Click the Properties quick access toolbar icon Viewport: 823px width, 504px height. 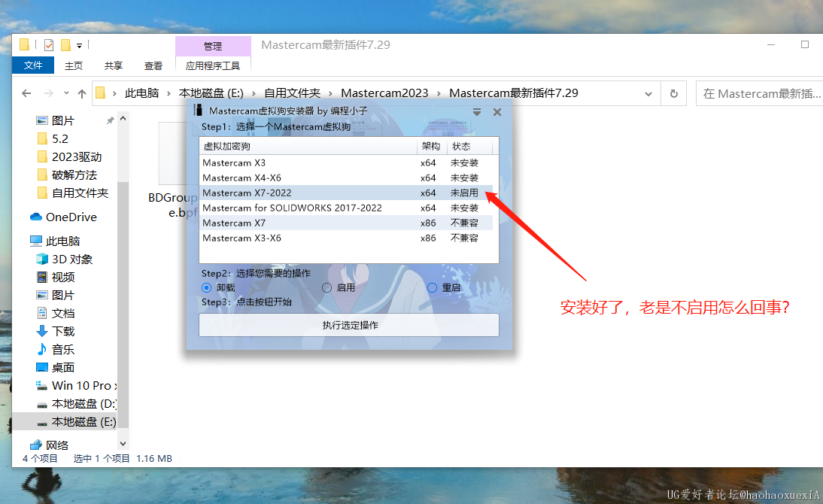click(x=49, y=45)
